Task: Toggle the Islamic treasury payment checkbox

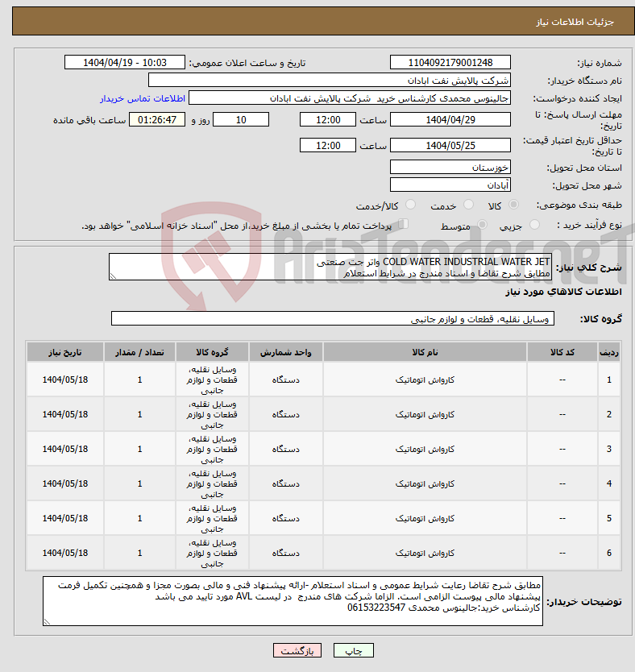Action: tap(403, 224)
